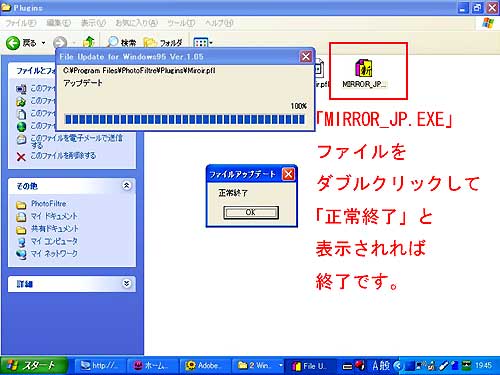Open the Back history dropdown arrow
This screenshot has width=500, height=375.
point(43,43)
